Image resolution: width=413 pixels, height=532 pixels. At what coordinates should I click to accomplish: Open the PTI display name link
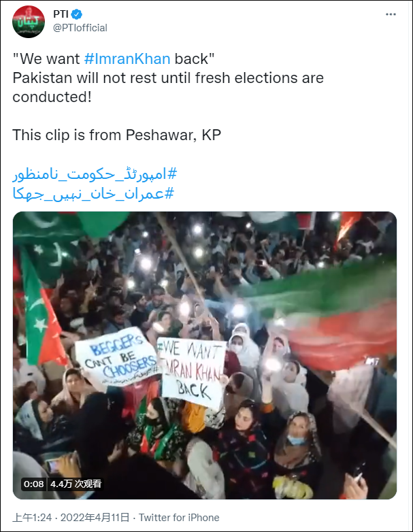[x=61, y=14]
